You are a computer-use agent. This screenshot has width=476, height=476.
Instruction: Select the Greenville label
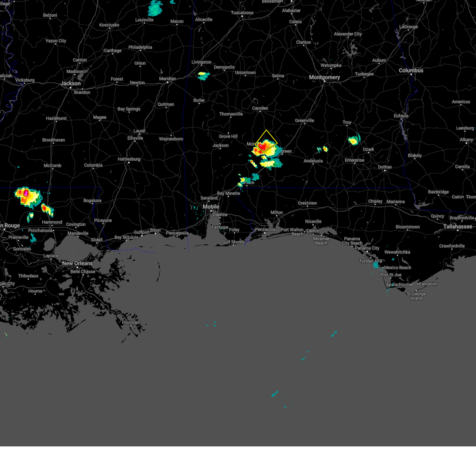point(304,121)
